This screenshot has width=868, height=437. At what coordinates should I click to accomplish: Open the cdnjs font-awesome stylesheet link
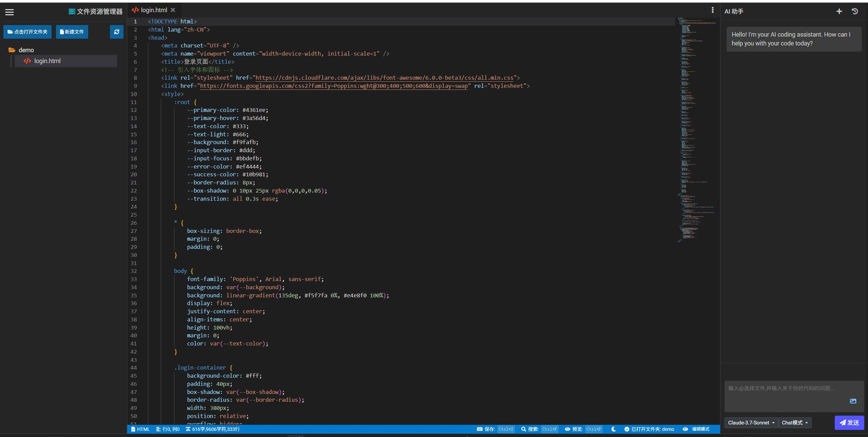[x=384, y=78]
